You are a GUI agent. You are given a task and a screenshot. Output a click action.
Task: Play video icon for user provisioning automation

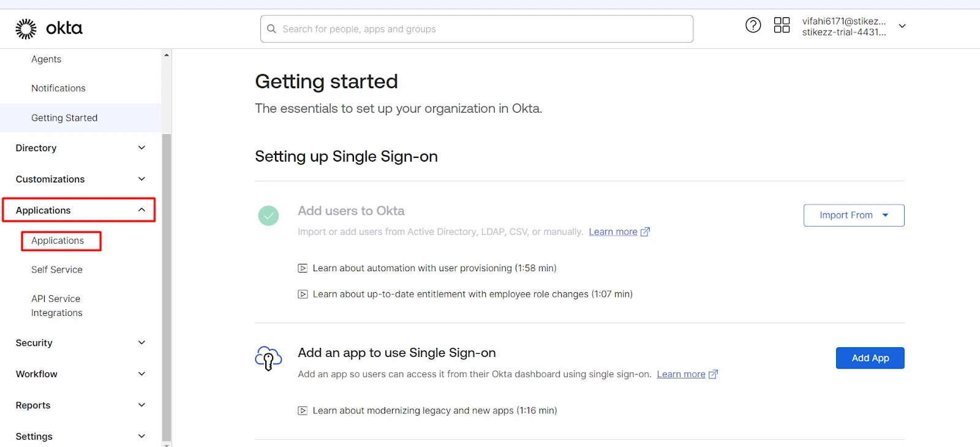point(303,268)
